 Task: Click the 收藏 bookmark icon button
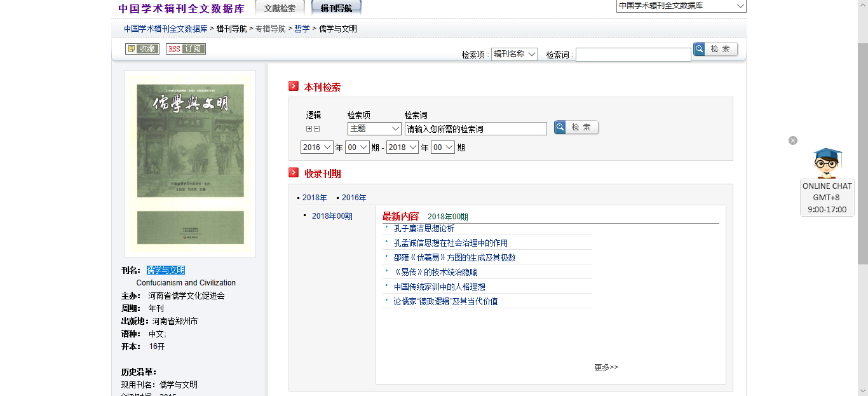[142, 49]
